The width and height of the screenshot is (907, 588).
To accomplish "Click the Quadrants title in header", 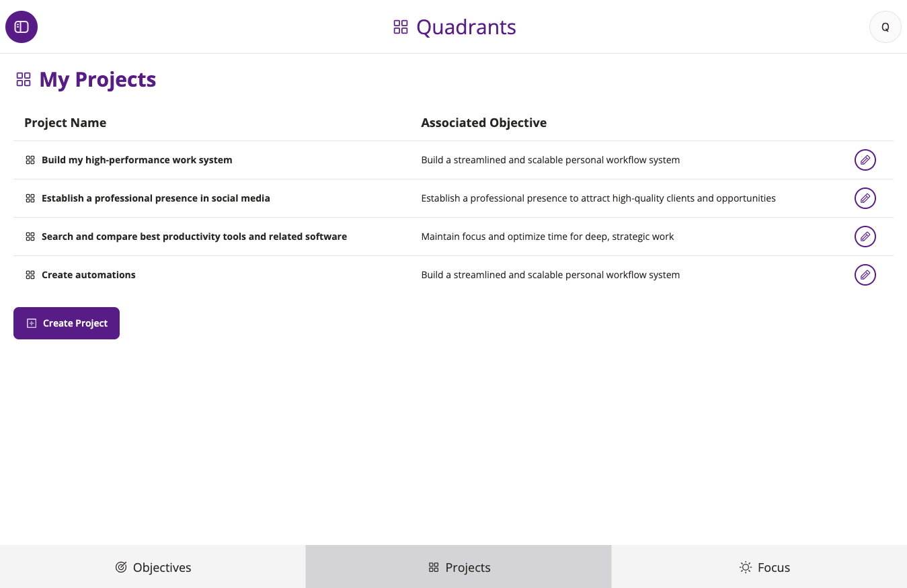I will point(466,27).
